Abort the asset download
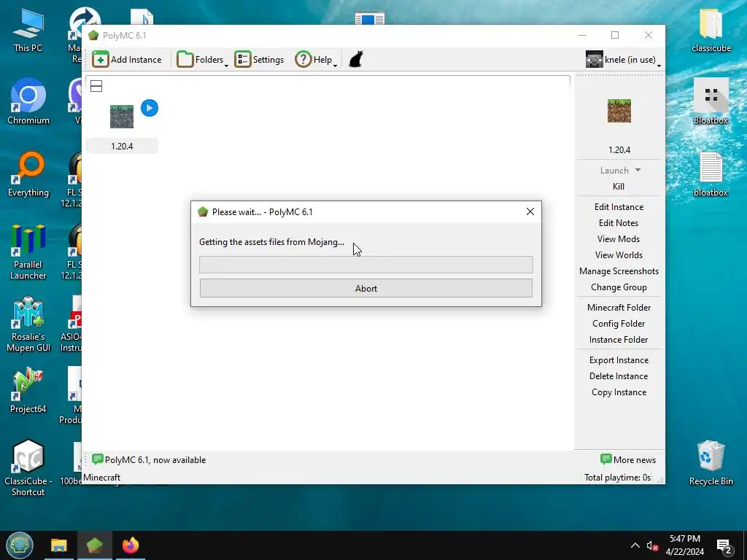The height and width of the screenshot is (560, 747). 366,289
